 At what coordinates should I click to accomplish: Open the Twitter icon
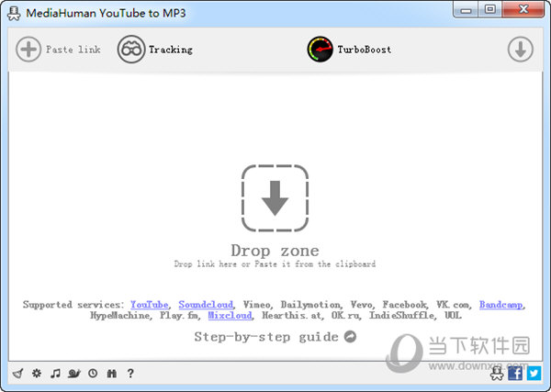click(x=534, y=373)
